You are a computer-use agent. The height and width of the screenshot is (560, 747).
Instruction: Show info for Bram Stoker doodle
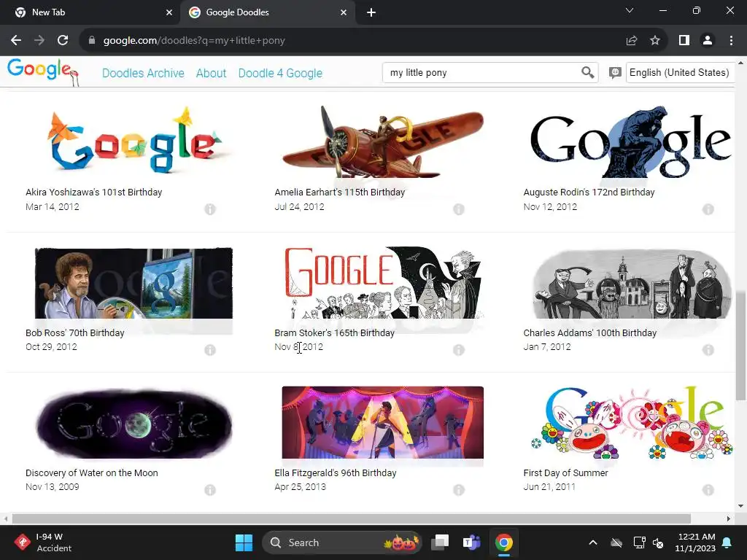tap(459, 350)
